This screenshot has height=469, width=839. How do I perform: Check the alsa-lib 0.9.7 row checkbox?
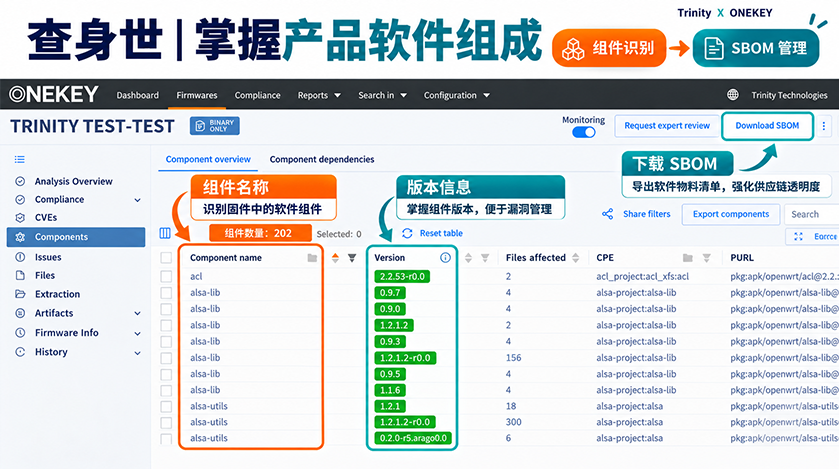pos(166,293)
